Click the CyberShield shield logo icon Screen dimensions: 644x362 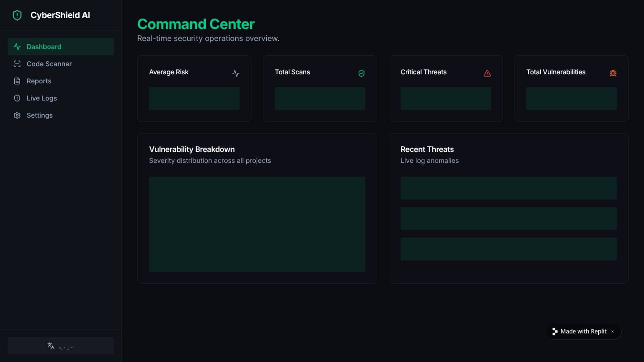tap(17, 15)
